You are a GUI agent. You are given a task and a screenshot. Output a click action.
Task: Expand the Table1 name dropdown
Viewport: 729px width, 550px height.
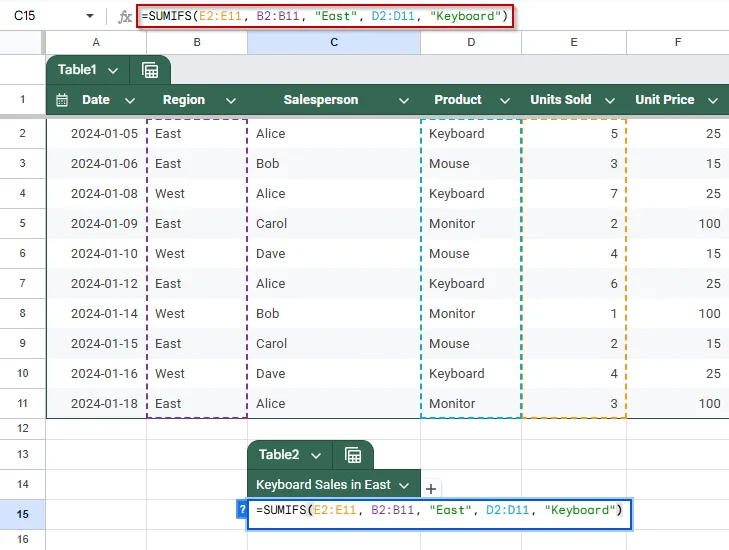113,71
